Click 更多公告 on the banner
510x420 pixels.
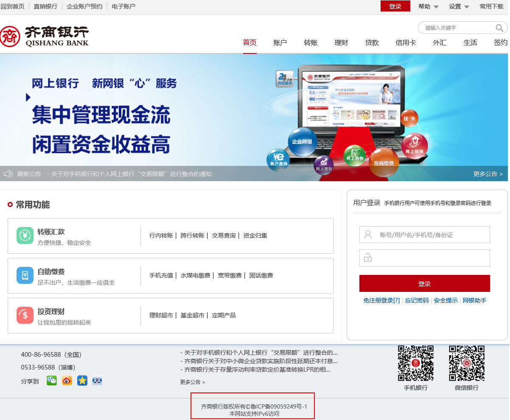[x=488, y=174]
